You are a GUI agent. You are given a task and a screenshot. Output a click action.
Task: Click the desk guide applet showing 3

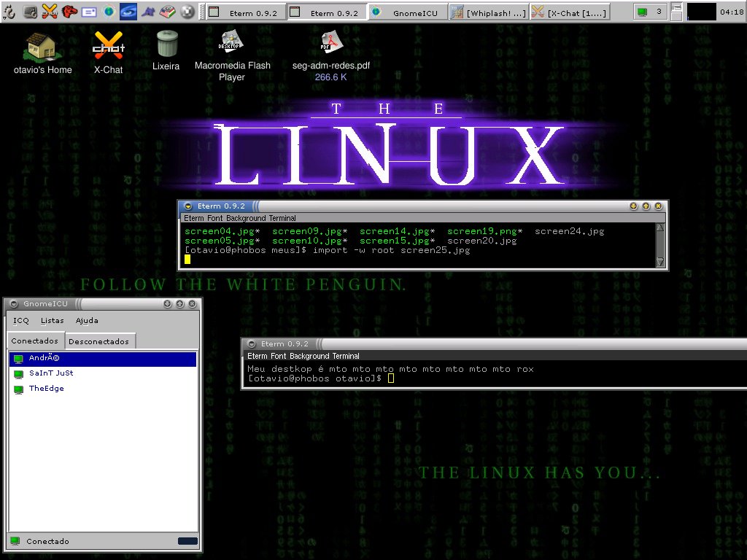[651, 12]
